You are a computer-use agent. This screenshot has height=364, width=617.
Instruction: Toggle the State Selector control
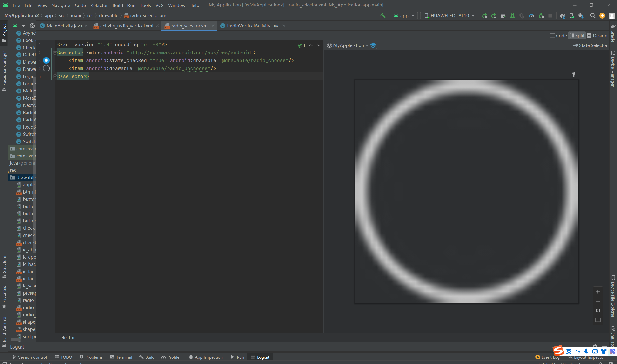[x=590, y=45]
